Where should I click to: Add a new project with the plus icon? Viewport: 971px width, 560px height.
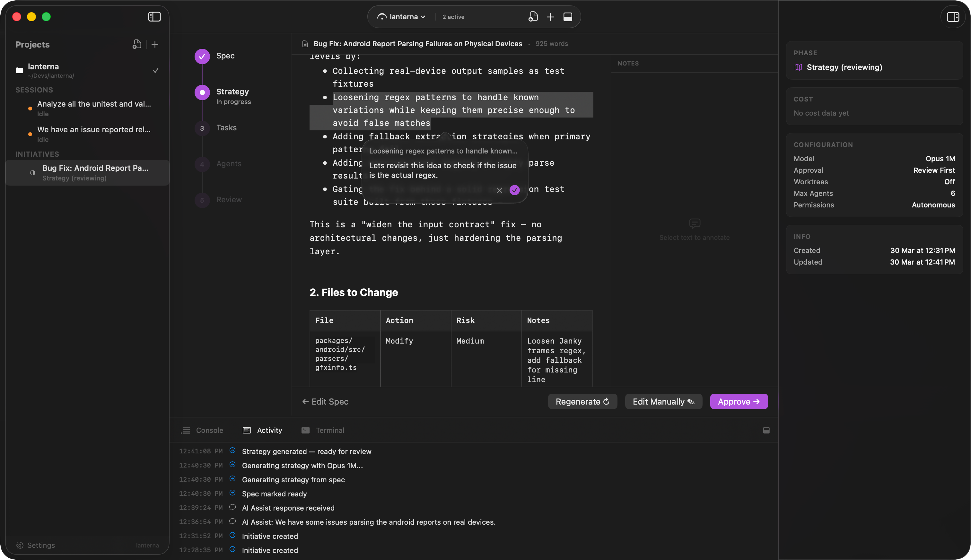click(155, 45)
